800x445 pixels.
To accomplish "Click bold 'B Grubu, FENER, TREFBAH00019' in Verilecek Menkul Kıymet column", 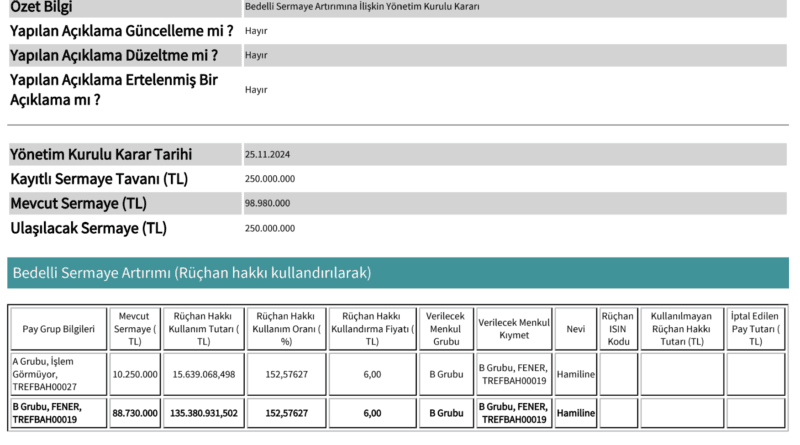I will (x=514, y=413).
